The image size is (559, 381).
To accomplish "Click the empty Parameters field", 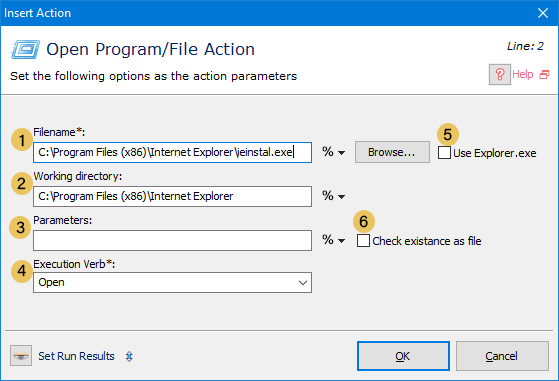I will (x=173, y=241).
